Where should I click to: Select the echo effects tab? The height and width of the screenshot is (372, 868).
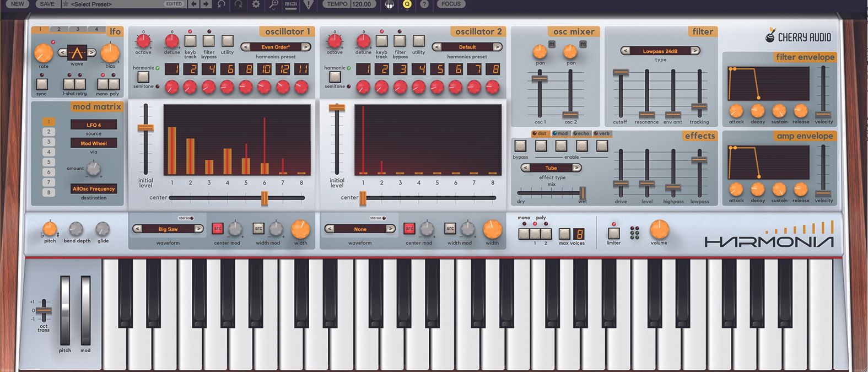point(582,133)
